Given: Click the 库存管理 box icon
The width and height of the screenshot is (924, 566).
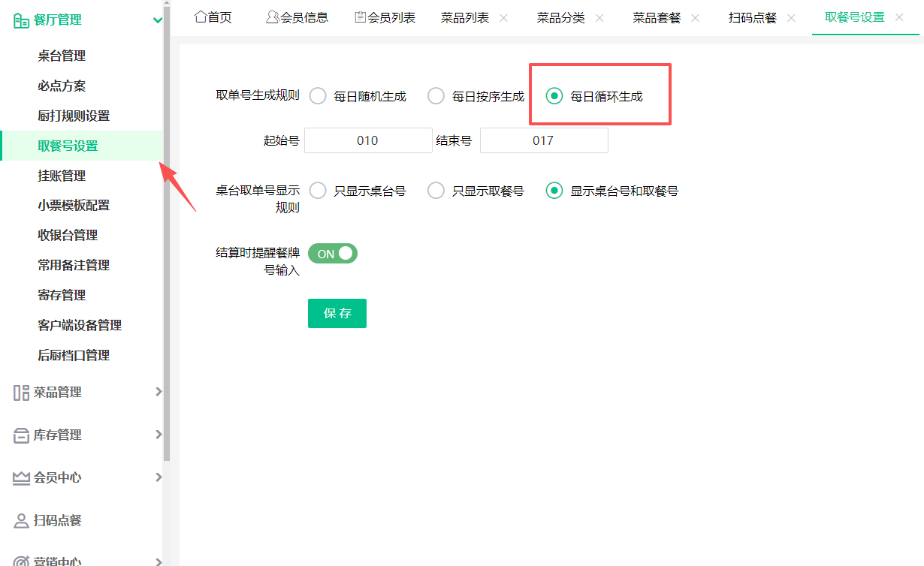Looking at the screenshot, I should [x=21, y=435].
